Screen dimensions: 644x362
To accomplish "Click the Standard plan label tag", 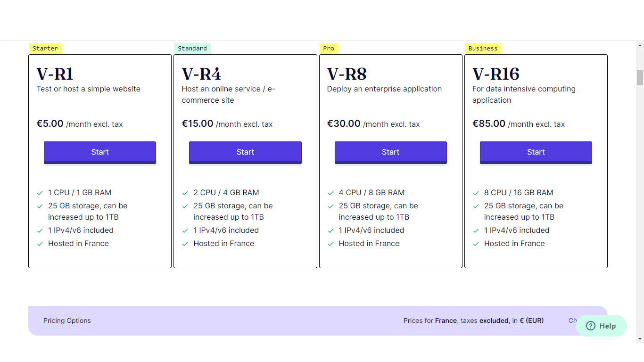I will [192, 48].
